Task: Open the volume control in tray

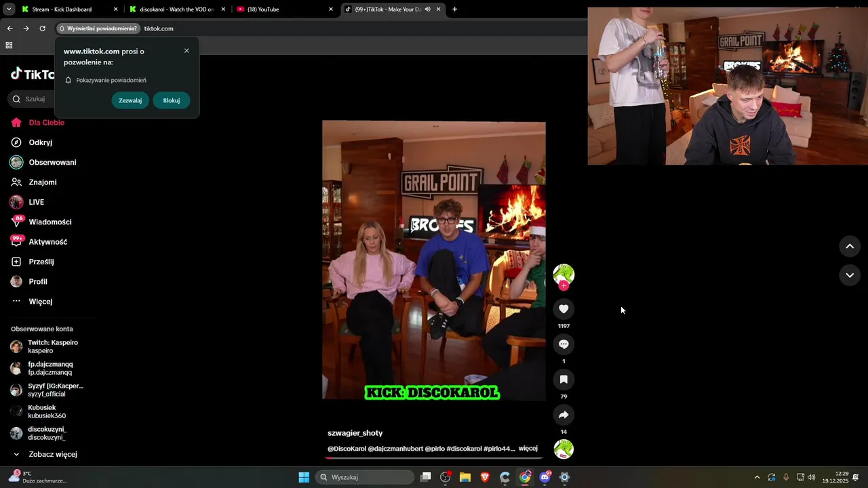Action: click(812, 477)
